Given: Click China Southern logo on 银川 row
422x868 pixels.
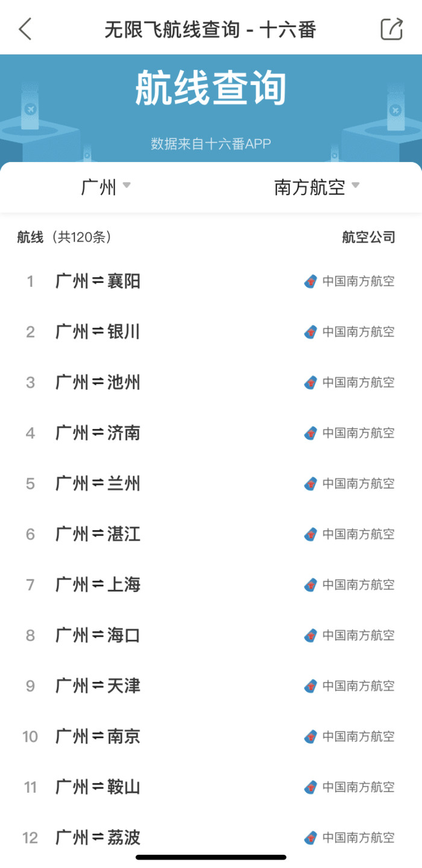Looking at the screenshot, I should (310, 332).
